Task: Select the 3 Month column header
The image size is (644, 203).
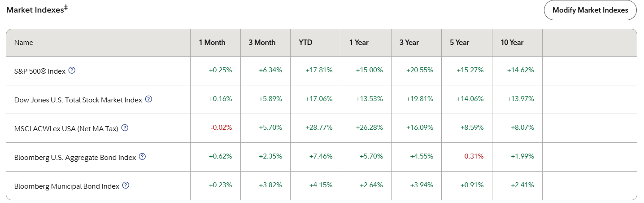Action: (x=262, y=43)
